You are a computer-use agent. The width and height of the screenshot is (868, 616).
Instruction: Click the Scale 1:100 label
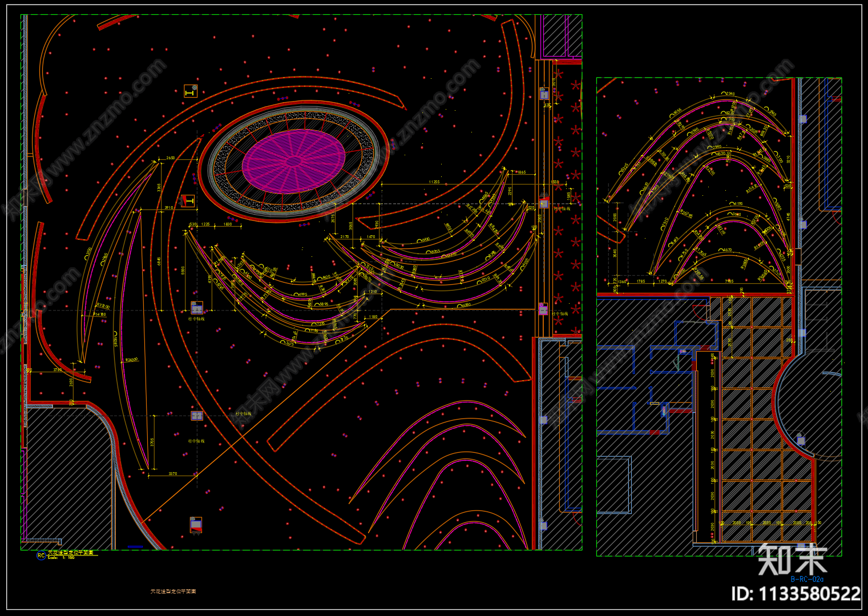(x=61, y=558)
